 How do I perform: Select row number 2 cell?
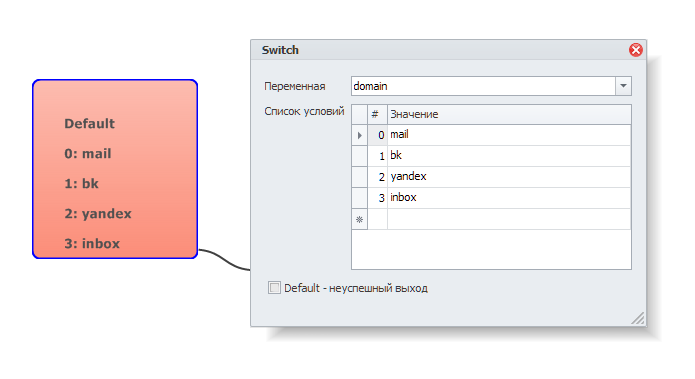pos(377,177)
